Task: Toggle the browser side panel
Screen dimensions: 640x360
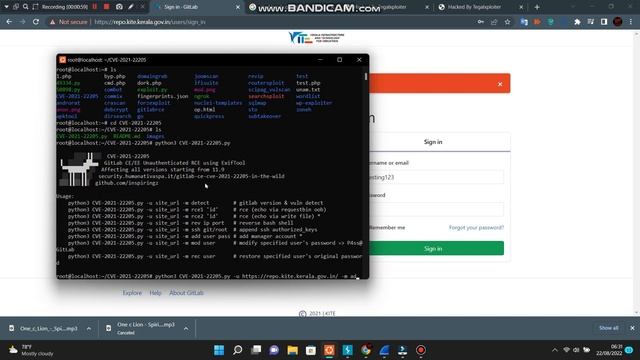Action: (x=604, y=22)
